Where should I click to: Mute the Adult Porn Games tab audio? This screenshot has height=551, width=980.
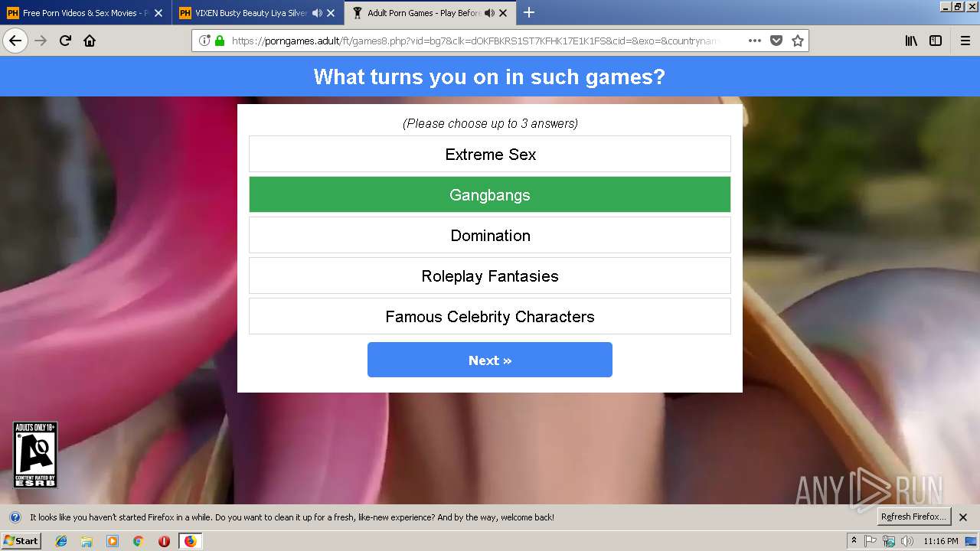coord(489,13)
